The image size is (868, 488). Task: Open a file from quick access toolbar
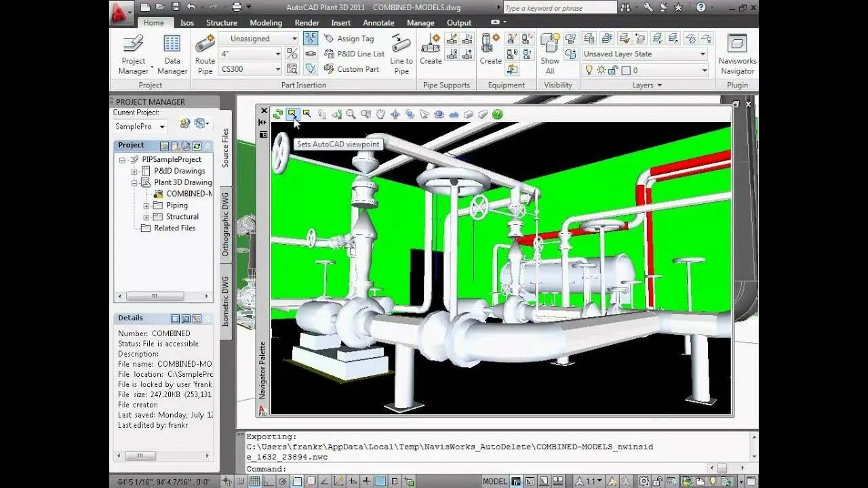160,7
